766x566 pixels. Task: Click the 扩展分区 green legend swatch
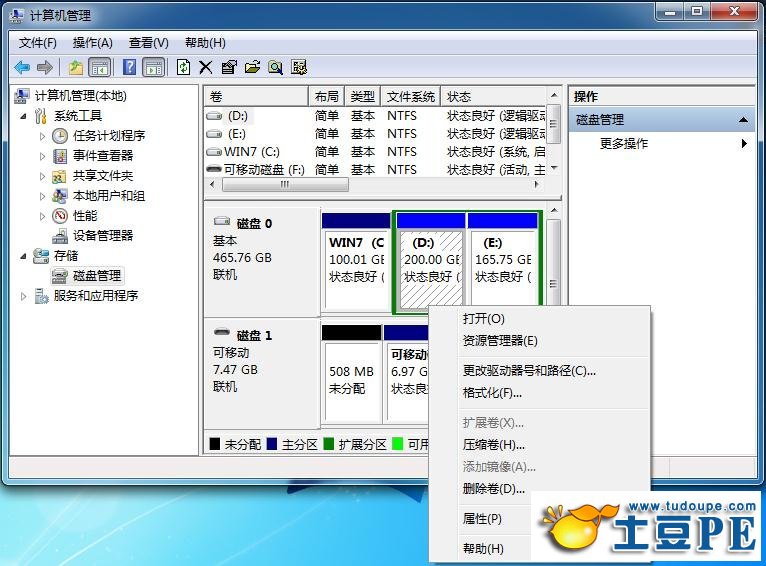[x=329, y=444]
